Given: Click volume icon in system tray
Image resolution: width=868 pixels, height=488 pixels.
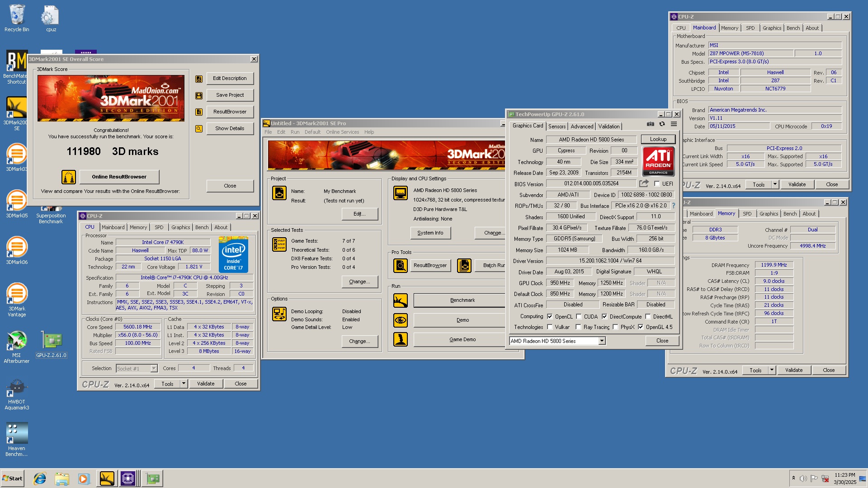Looking at the screenshot, I should (803, 479).
